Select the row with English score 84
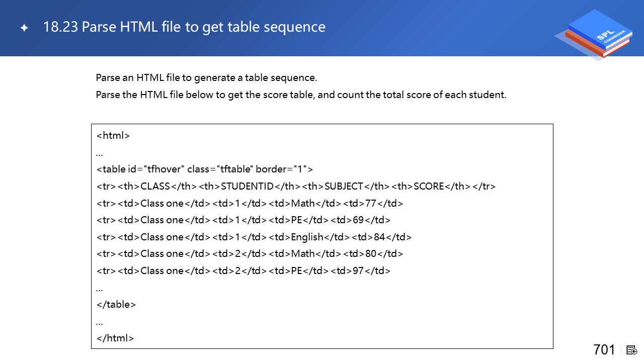The height and width of the screenshot is (362, 644). 254,237
